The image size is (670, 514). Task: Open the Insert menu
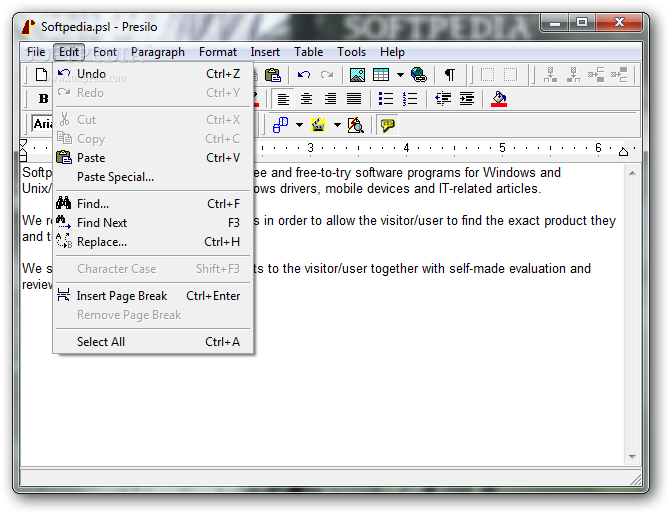pyautogui.click(x=265, y=52)
